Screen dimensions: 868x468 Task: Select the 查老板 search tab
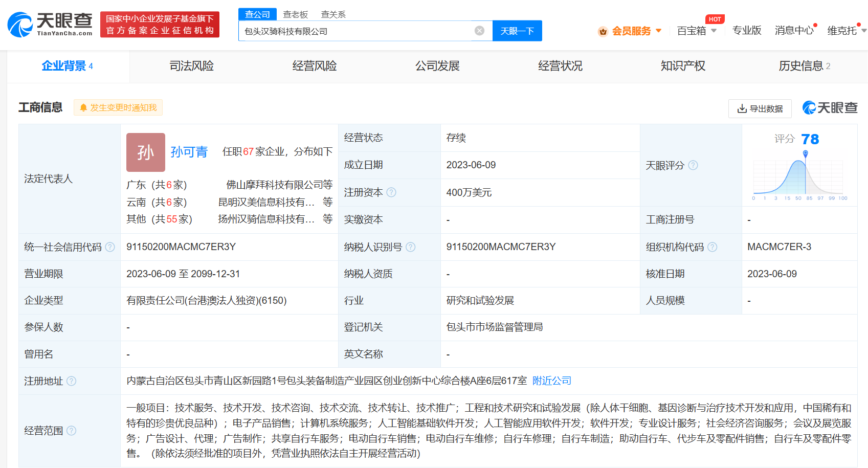click(x=296, y=14)
